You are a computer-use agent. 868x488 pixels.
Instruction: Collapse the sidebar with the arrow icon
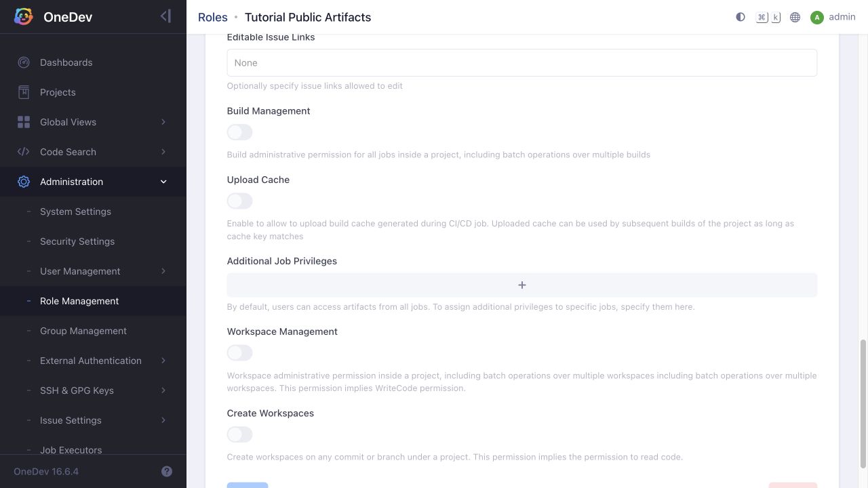point(165,16)
